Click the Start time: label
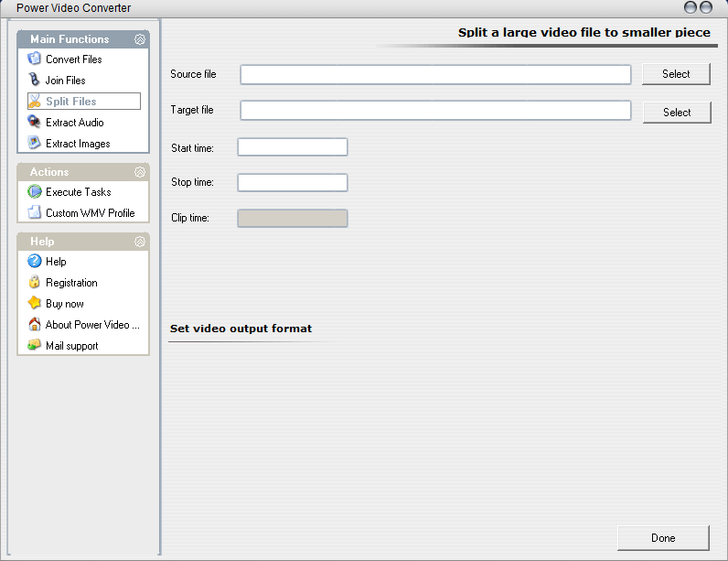Screen dimensions: 728x561 pos(192,148)
